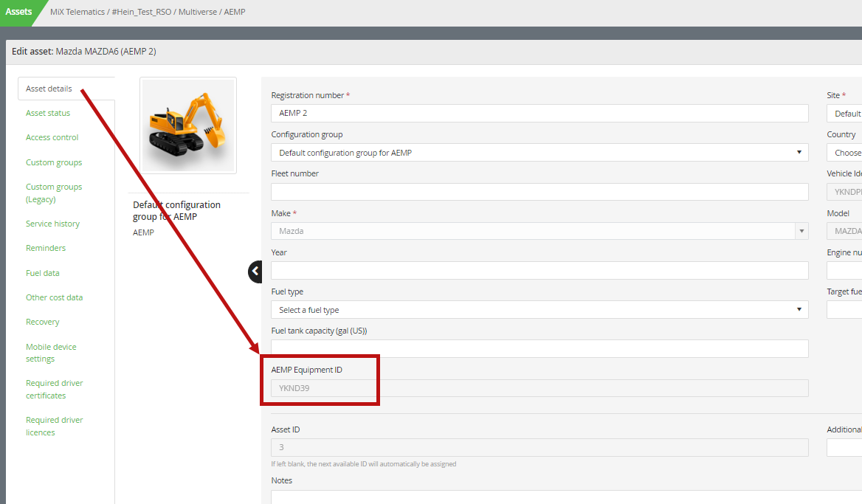Select Asset details in sidebar
862x504 pixels.
[x=49, y=89]
